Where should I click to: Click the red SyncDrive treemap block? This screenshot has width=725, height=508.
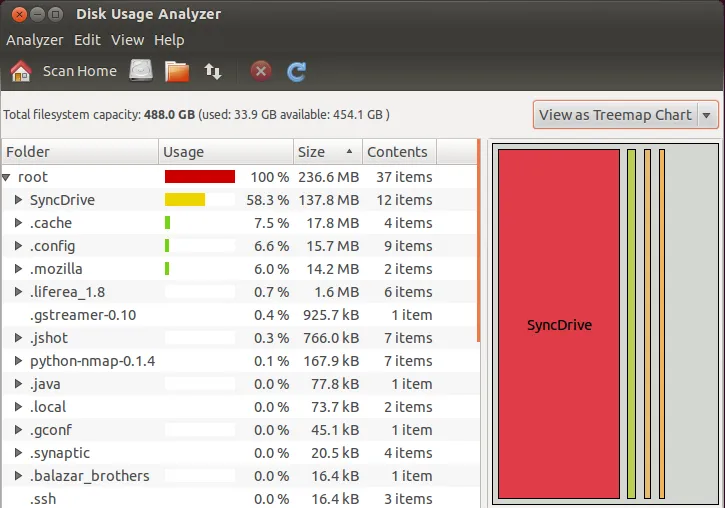click(x=559, y=324)
